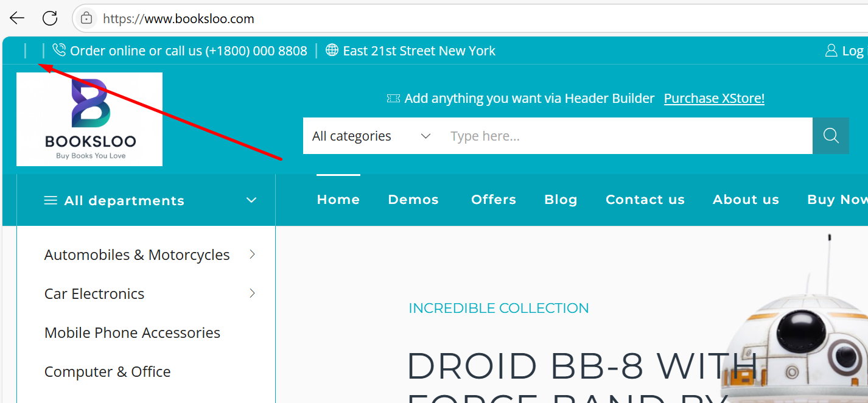Screen dimensions: 868x403
Task: Expand the Car Electronics submenu arrow
Action: [x=252, y=293]
